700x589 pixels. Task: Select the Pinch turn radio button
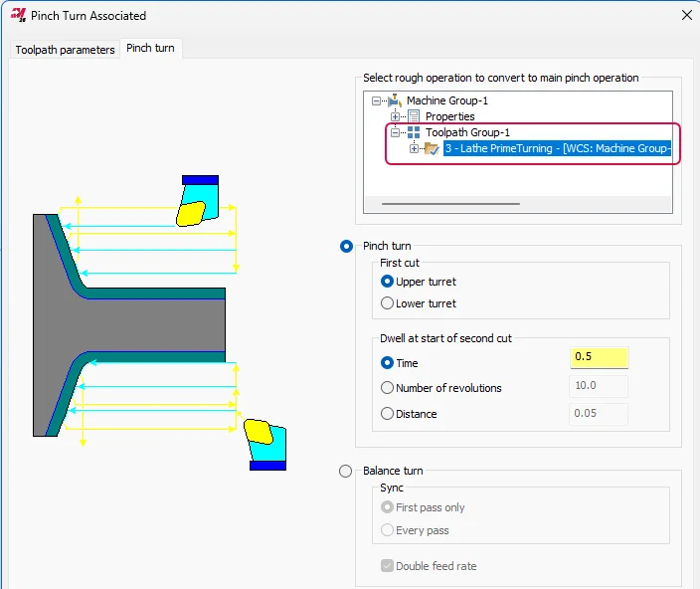pyautogui.click(x=346, y=246)
